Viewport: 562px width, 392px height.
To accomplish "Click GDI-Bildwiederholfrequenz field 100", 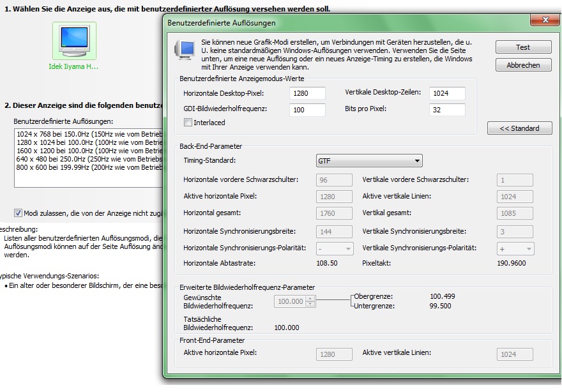I will pyautogui.click(x=307, y=110).
